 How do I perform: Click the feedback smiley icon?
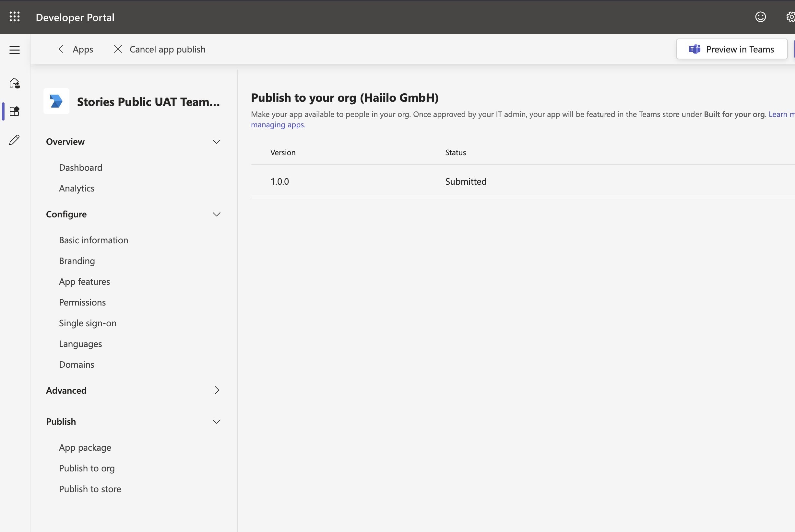click(760, 17)
